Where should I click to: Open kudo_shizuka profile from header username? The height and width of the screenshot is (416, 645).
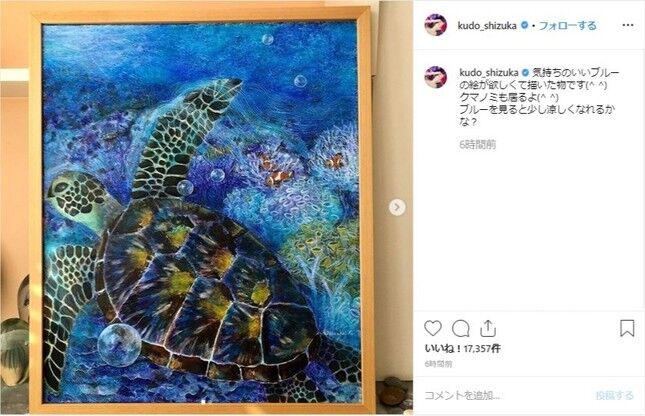coord(487,26)
